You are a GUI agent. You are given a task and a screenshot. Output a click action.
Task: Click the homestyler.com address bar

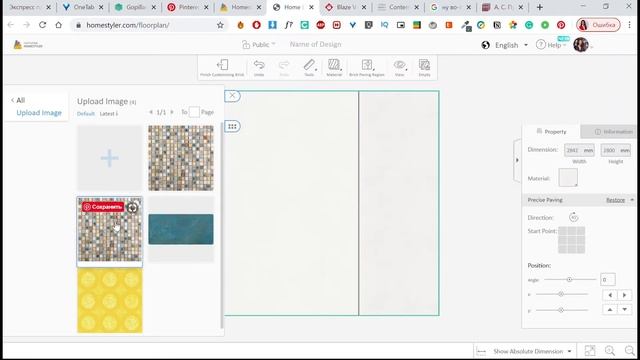[x=149, y=25]
